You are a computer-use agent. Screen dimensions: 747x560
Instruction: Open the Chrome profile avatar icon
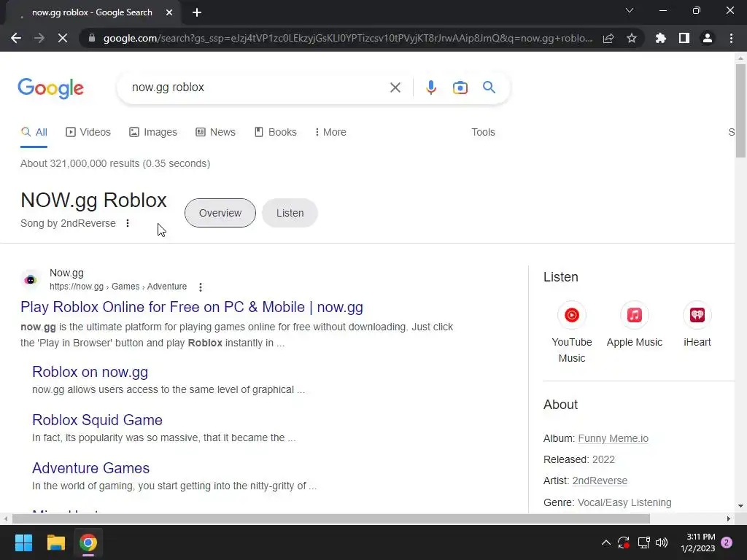click(708, 38)
